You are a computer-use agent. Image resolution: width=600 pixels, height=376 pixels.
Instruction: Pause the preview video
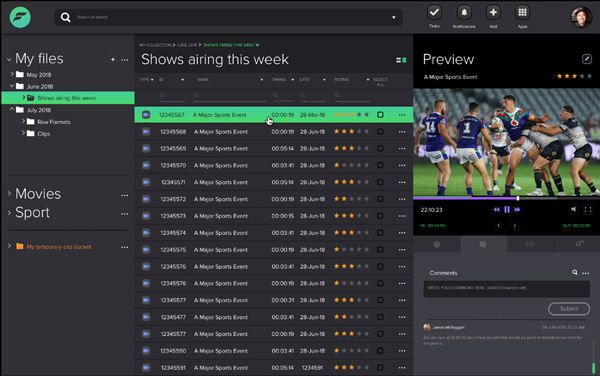(x=507, y=210)
